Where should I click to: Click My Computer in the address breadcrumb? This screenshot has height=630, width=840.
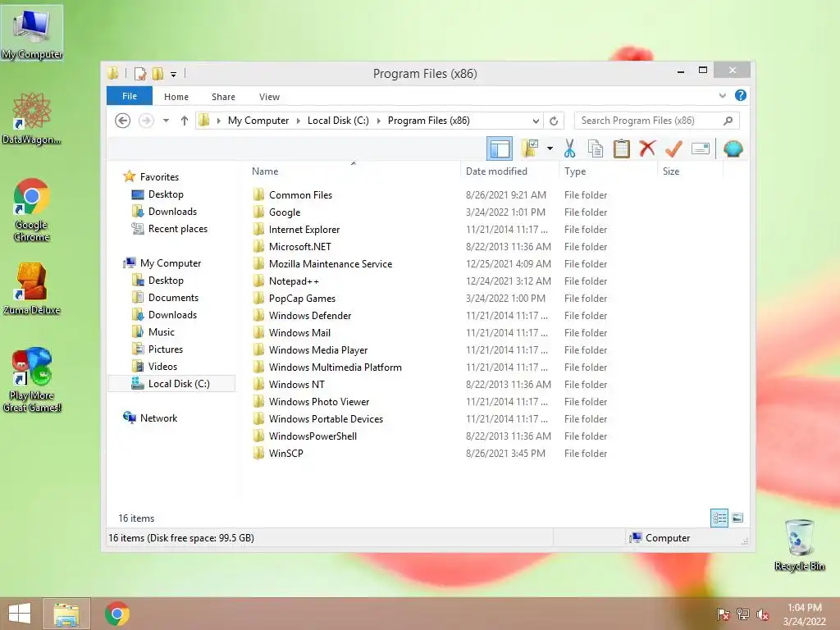pyautogui.click(x=258, y=121)
